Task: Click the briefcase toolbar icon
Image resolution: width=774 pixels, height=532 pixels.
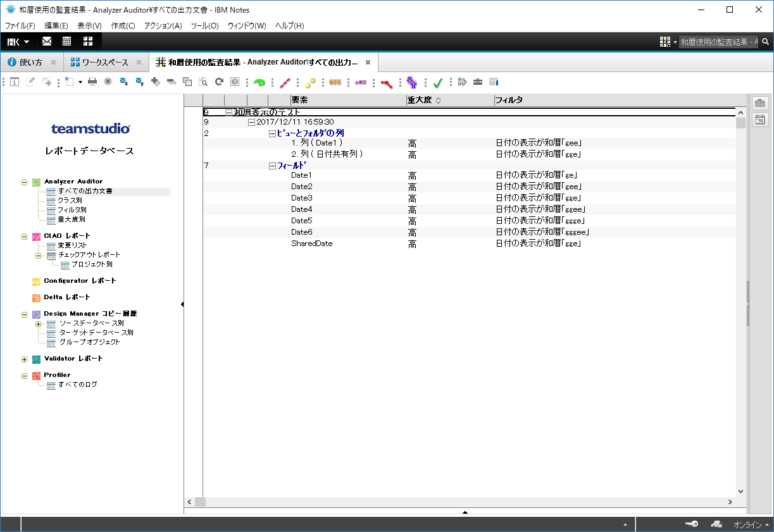Action: (478, 82)
